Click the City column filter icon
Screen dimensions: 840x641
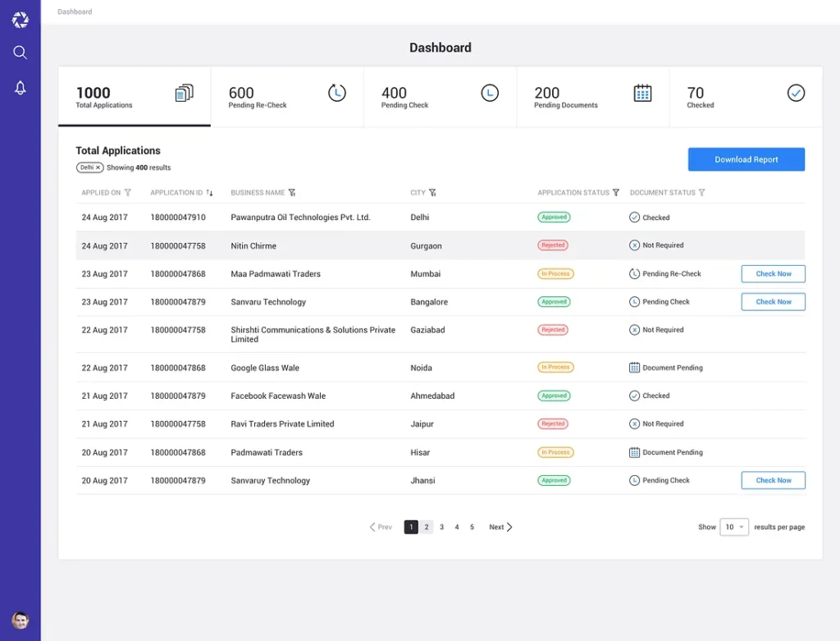[x=432, y=193]
